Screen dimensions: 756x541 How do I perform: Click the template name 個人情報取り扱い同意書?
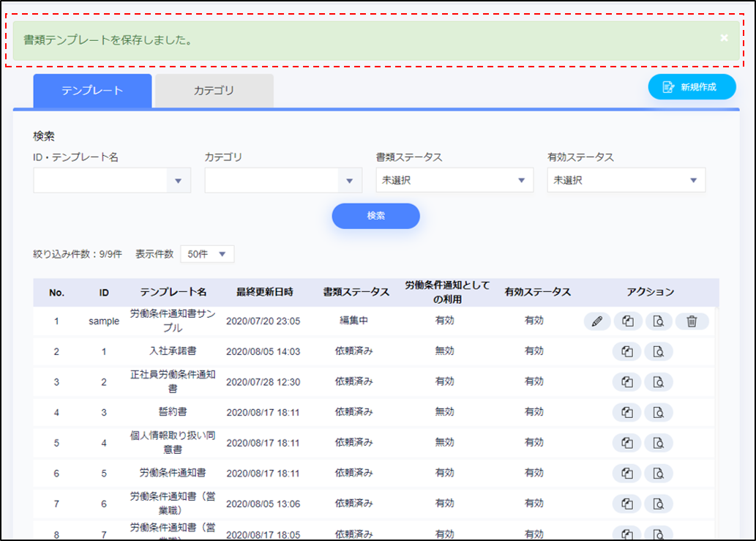click(173, 442)
